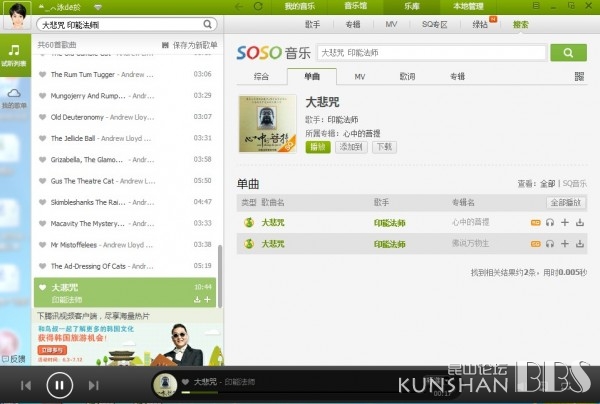
Task: Download song in 佛说万物生 row
Action: point(580,244)
